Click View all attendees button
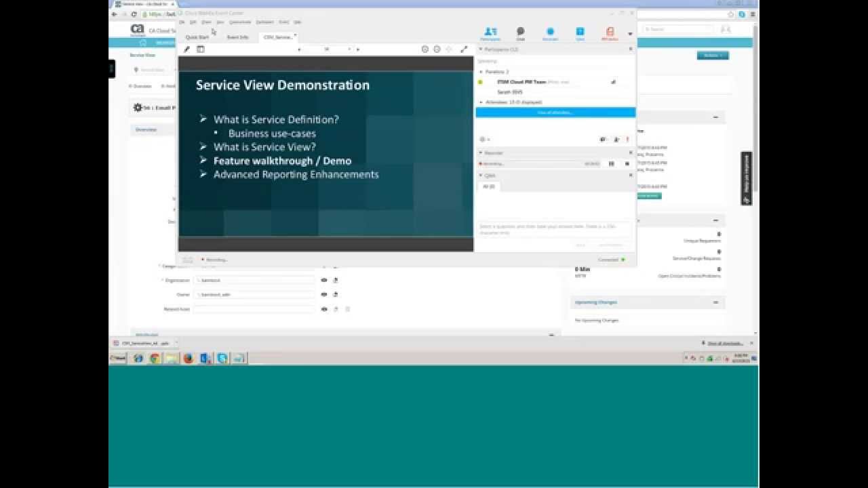868x488 pixels. point(555,113)
